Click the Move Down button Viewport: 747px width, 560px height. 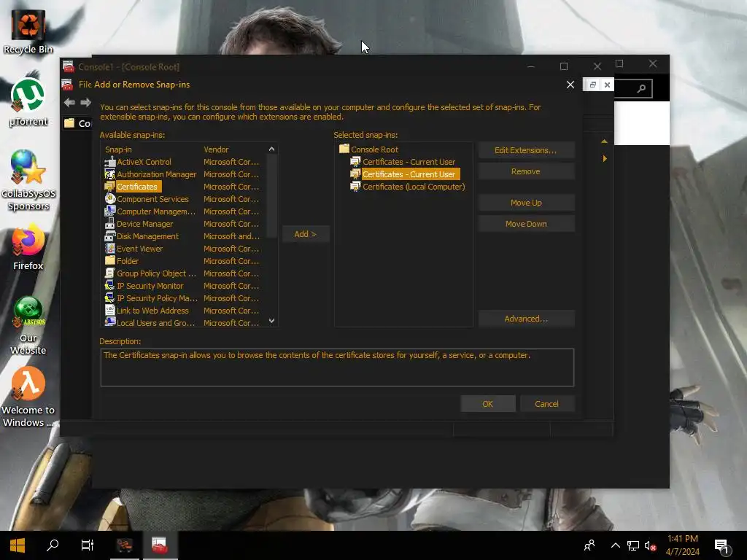point(526,224)
